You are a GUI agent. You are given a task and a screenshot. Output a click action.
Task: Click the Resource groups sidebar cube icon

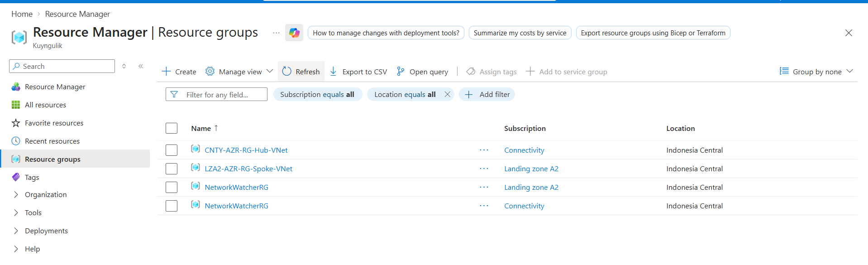tap(16, 159)
